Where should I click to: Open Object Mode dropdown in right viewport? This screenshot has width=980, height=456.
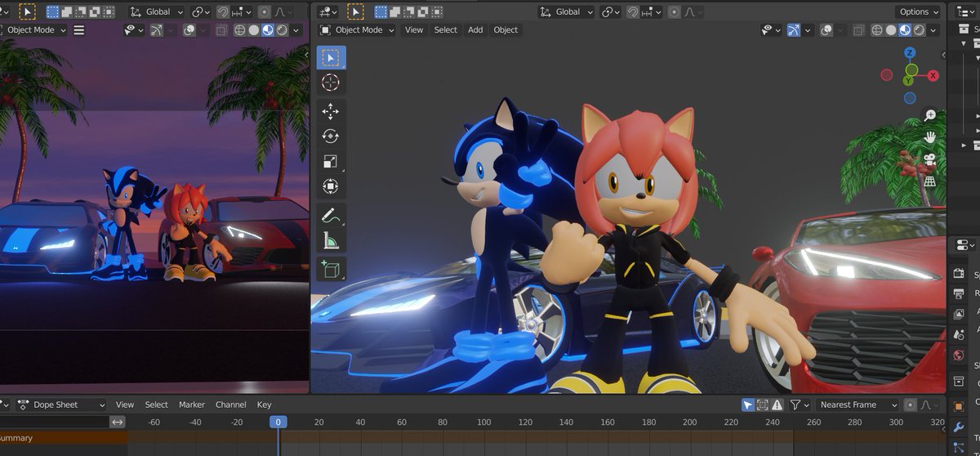358,30
